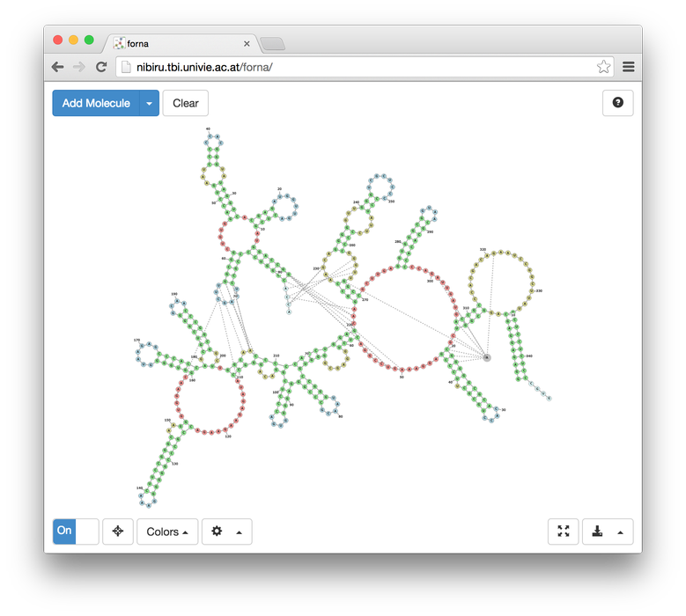
Task: Click the Add Molecule button
Action: tap(96, 103)
